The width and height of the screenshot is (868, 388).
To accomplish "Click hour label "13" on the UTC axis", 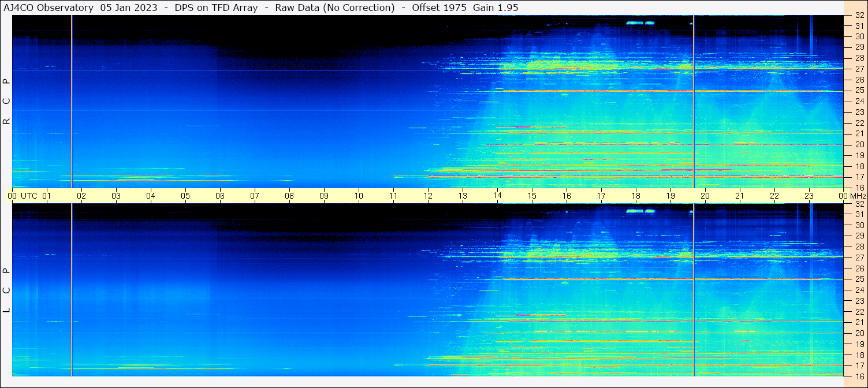I will click(463, 196).
